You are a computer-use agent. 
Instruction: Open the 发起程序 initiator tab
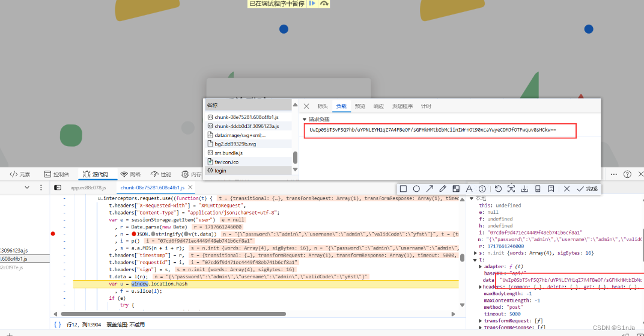402,106
